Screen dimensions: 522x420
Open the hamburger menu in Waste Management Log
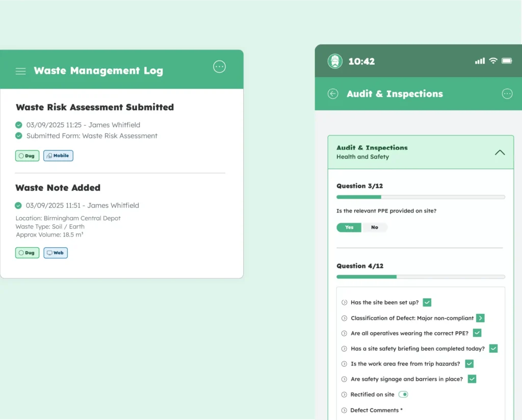(x=20, y=71)
